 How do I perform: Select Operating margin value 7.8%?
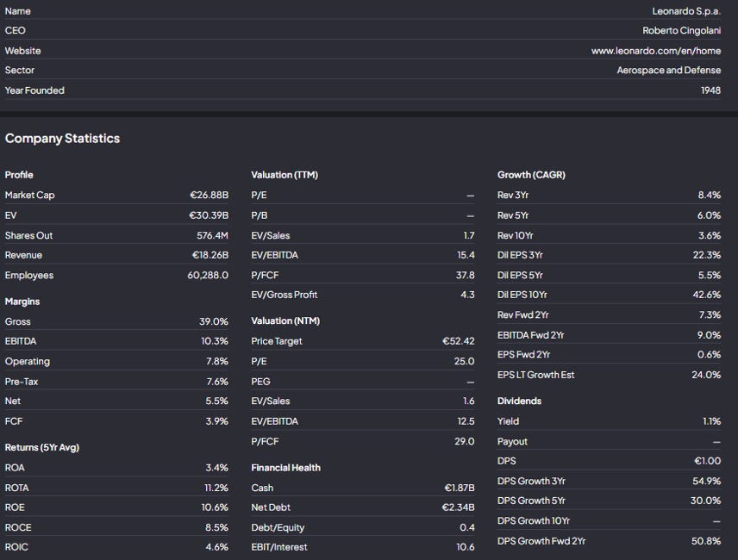click(217, 362)
